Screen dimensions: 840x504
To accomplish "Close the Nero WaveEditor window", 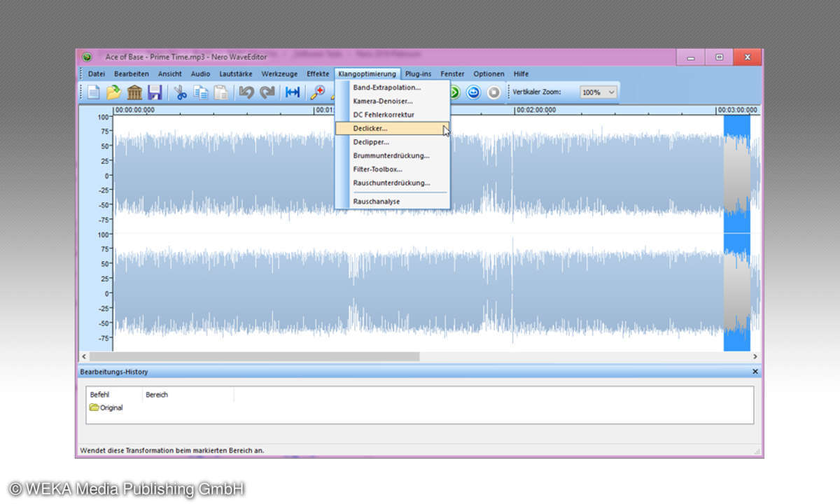I will [x=748, y=57].
